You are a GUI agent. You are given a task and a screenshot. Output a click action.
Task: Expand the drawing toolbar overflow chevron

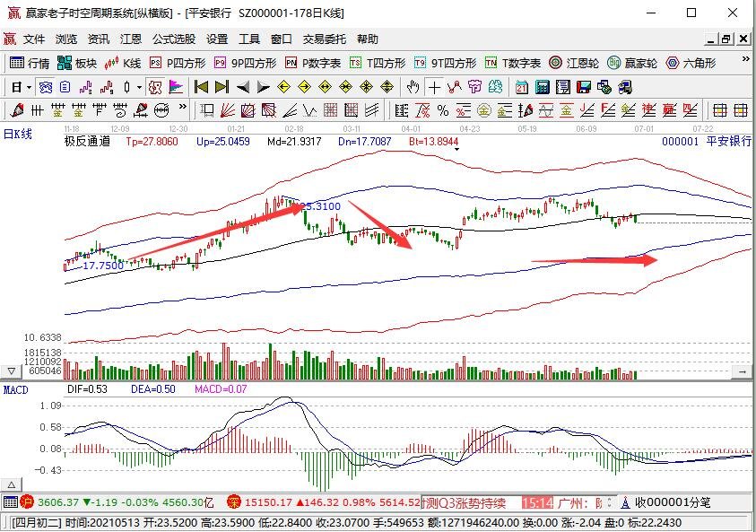point(183,107)
